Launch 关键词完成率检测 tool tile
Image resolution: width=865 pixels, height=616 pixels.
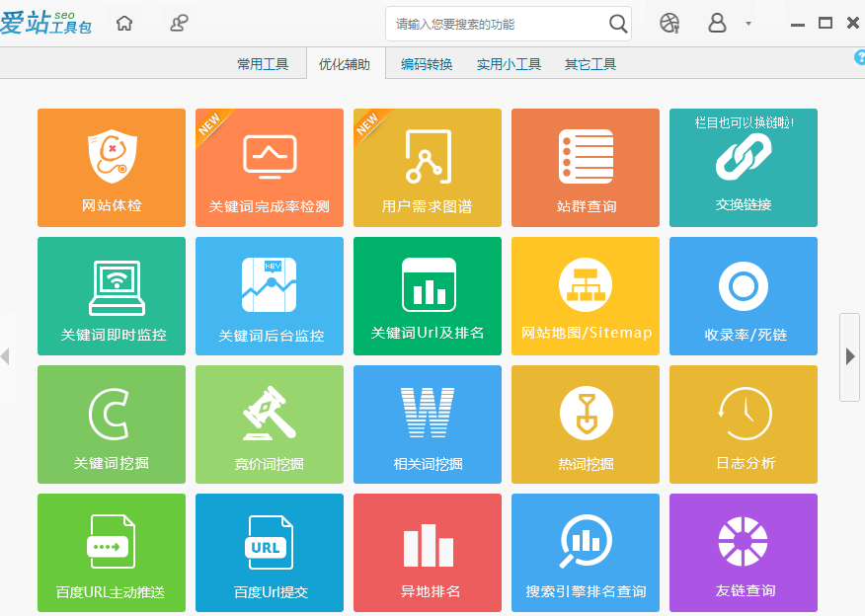pos(270,168)
